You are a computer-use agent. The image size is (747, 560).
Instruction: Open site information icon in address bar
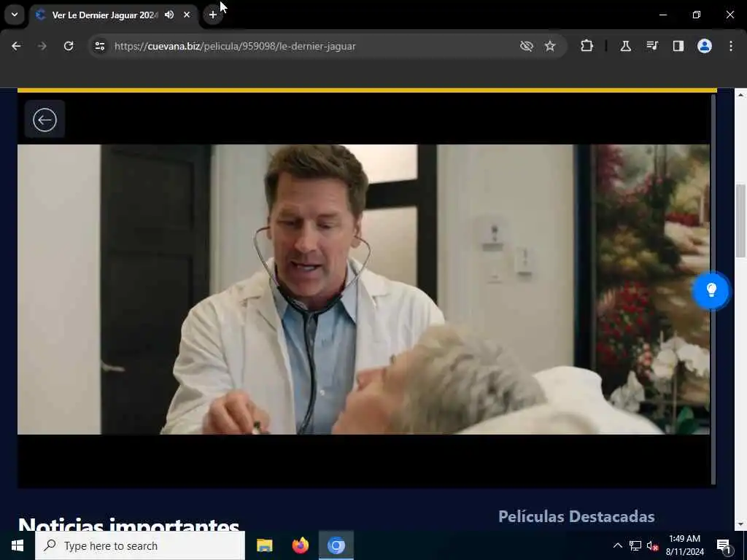click(x=99, y=46)
